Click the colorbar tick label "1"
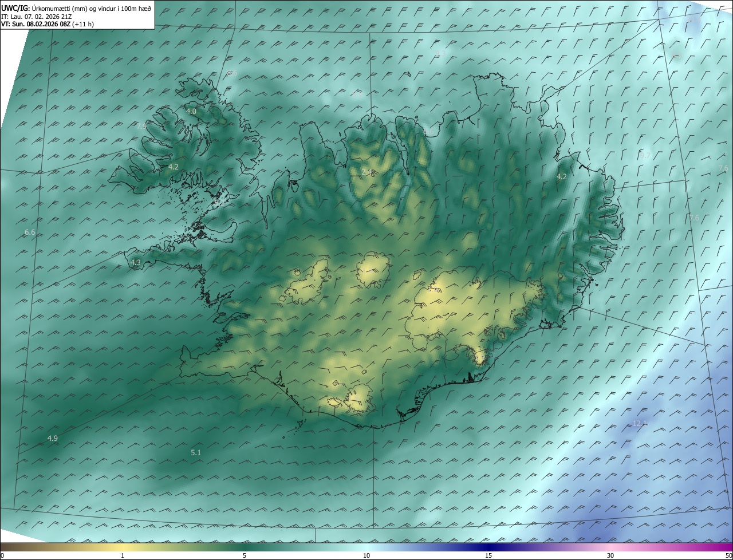This screenshot has height=560, width=733. tap(123, 555)
